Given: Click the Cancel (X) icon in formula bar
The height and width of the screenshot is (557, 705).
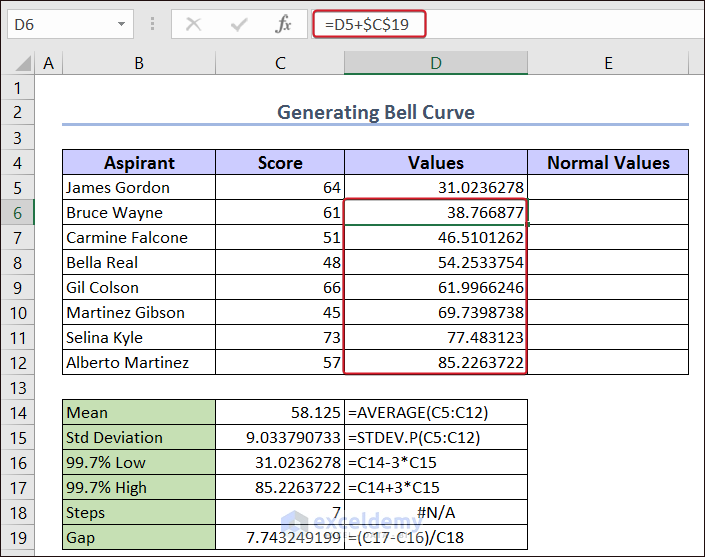Looking at the screenshot, I should [194, 24].
